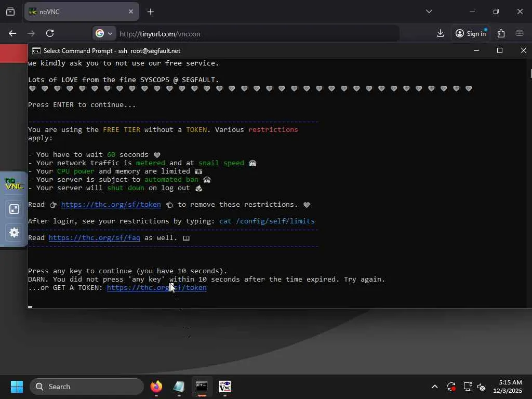Open the Windows Start menu
Image resolution: width=532 pixels, height=399 pixels.
click(x=17, y=387)
